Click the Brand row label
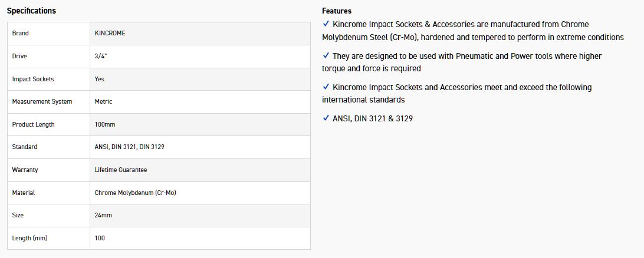The height and width of the screenshot is (258, 644). 21,34
